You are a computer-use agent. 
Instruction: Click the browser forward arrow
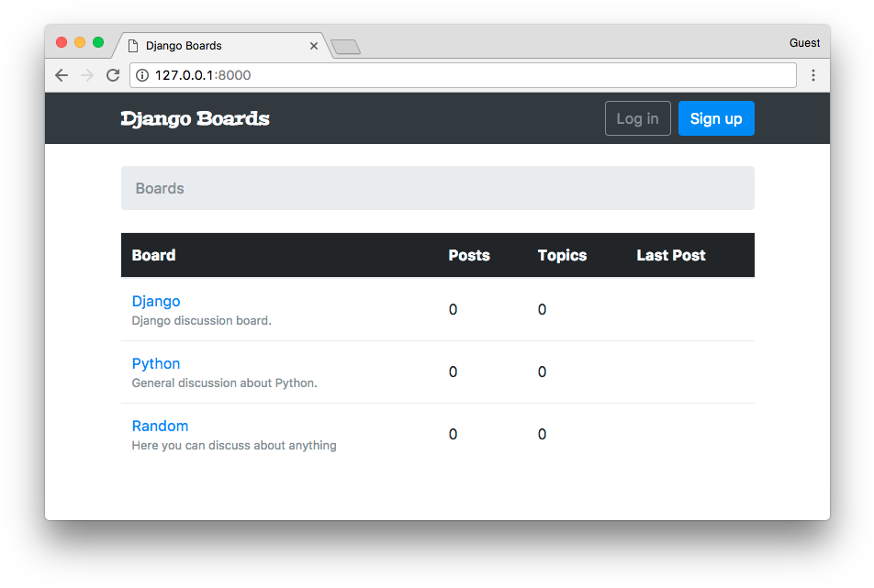pyautogui.click(x=87, y=75)
